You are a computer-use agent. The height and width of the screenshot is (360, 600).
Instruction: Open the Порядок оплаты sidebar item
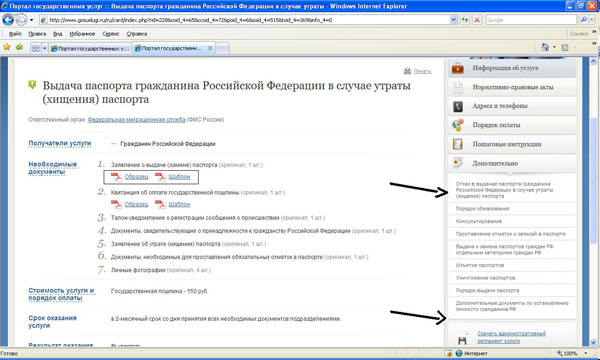[x=512, y=125]
